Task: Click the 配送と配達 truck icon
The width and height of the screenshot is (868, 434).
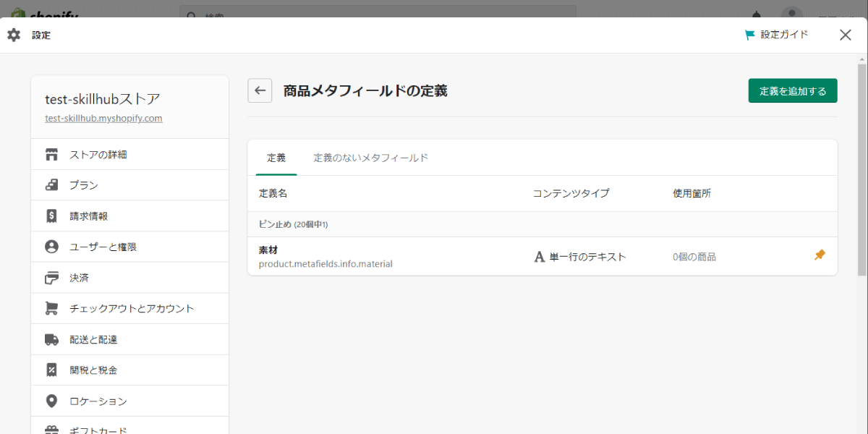Action: pos(51,339)
